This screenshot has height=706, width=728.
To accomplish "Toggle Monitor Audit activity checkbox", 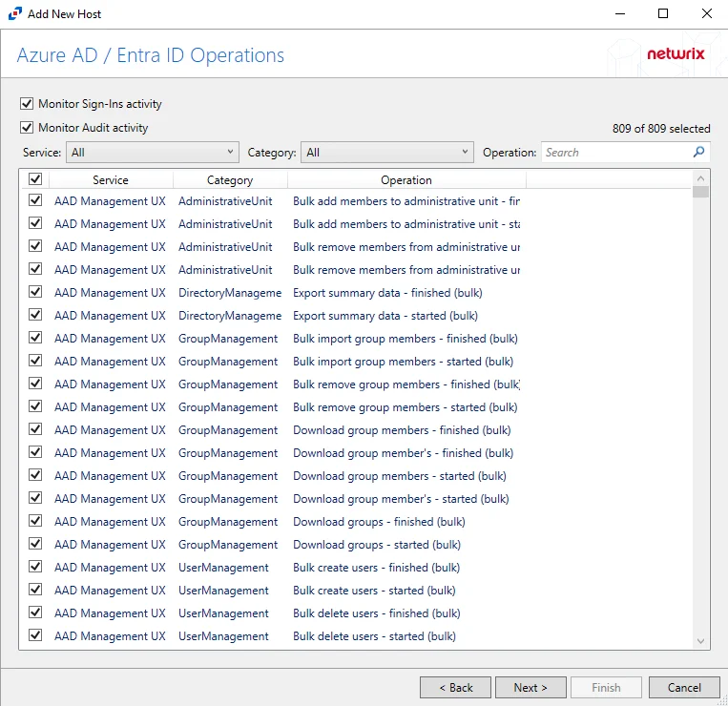I will 27,127.
